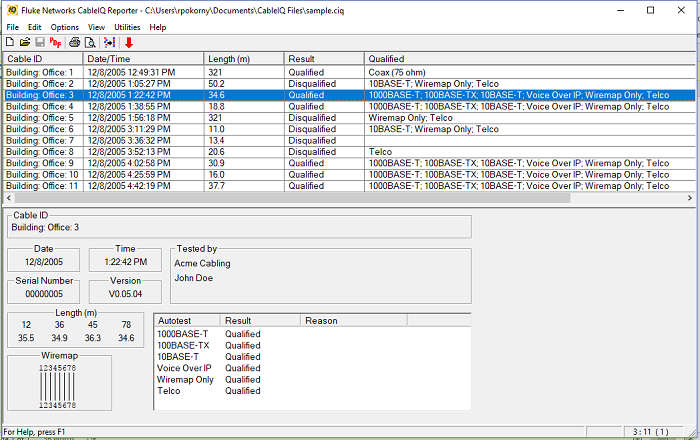The image size is (700, 440).
Task: Click the Qualified column header
Action: 530,59
